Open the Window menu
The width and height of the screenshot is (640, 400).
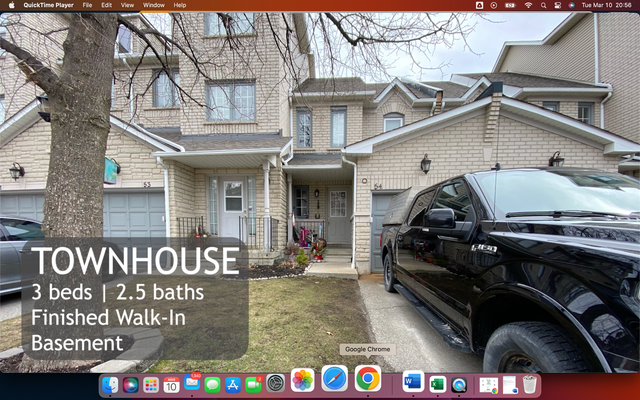point(154,5)
